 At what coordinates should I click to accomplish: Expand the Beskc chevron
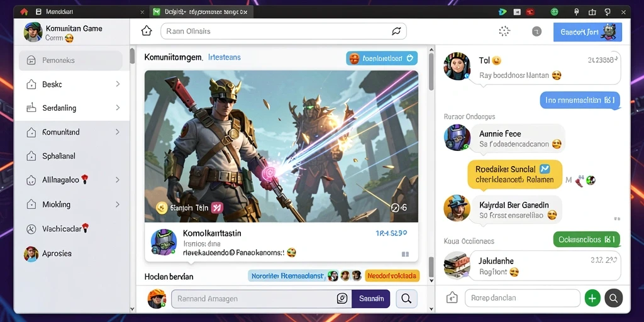118,84
